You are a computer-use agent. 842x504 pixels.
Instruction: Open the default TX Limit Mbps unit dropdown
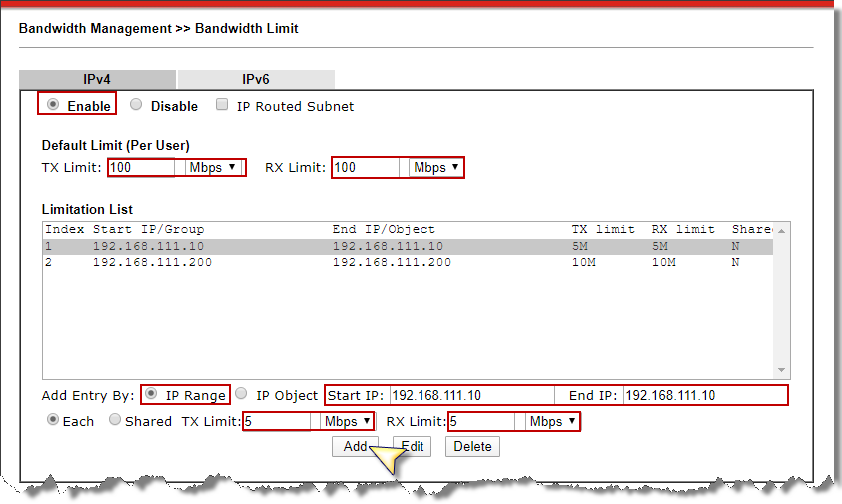click(213, 168)
